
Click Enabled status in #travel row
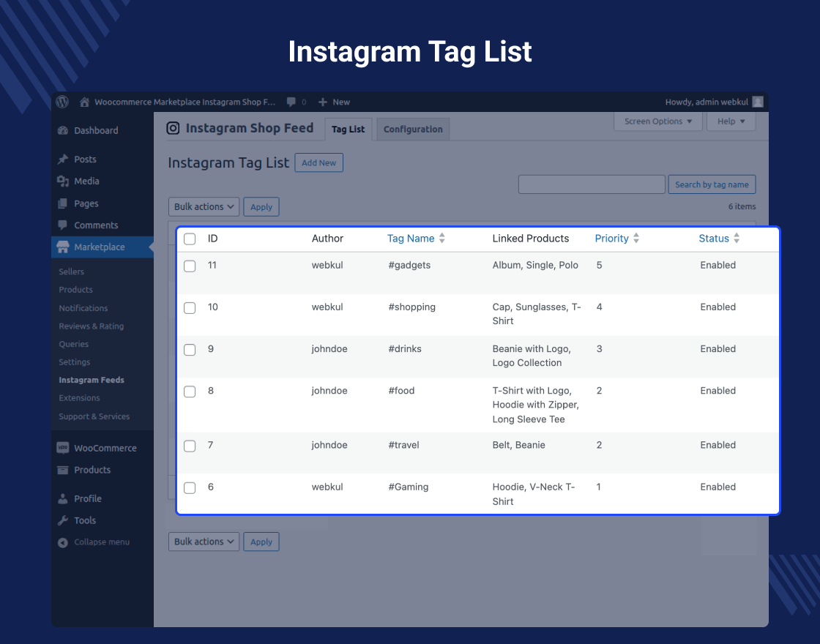coord(718,445)
